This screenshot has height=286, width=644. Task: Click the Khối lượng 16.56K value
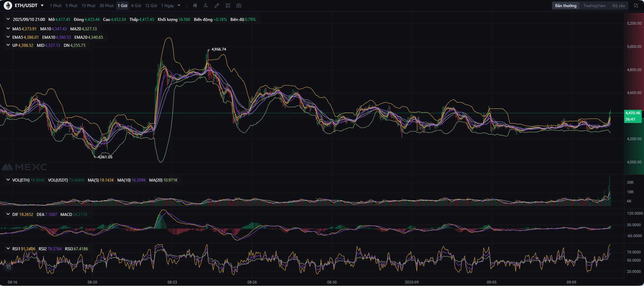(x=185, y=20)
